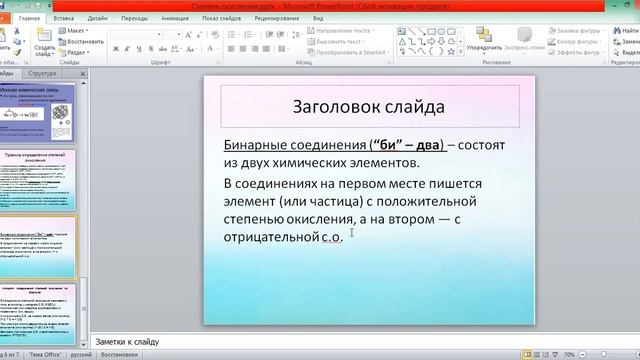Click Эффекты фигуры (Shape Effects) button
Screen dimensions: 640x360
point(575,52)
